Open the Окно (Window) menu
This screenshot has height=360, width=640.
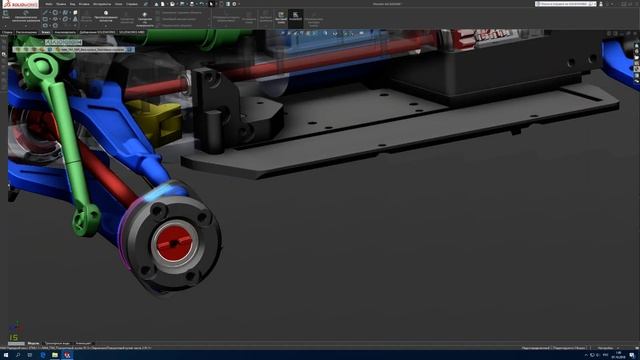[x=118, y=4]
